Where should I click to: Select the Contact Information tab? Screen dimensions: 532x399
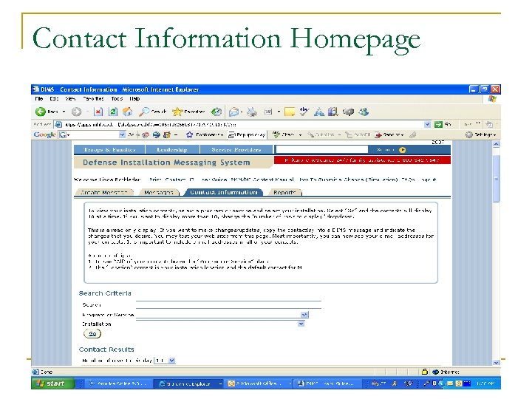point(224,192)
